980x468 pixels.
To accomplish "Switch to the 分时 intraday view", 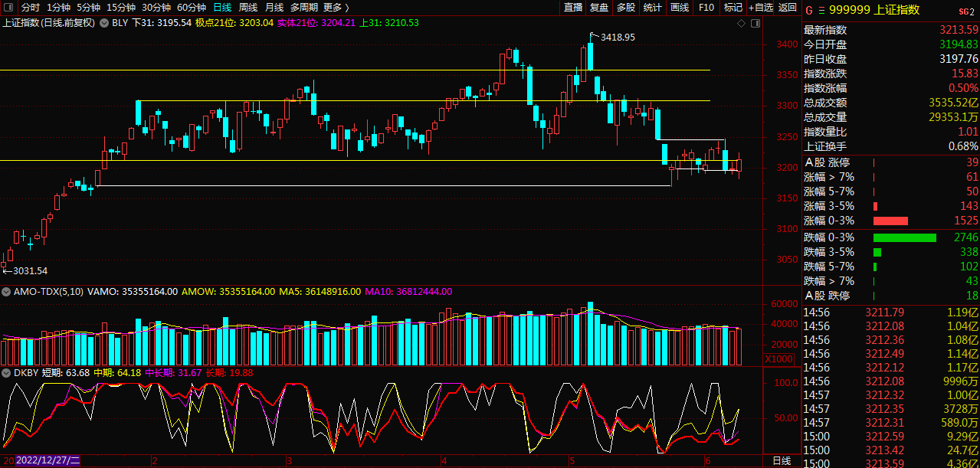I will click(31, 8).
